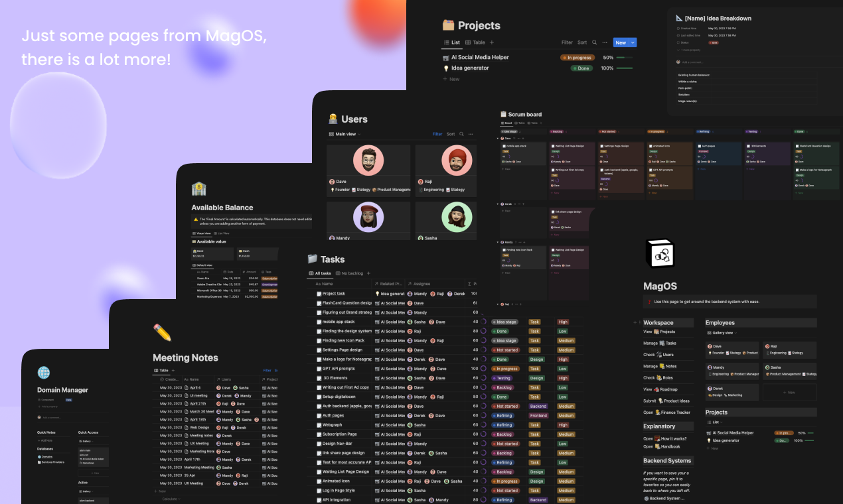Click the Derek employee card in MagOS

pyautogui.click(x=733, y=392)
